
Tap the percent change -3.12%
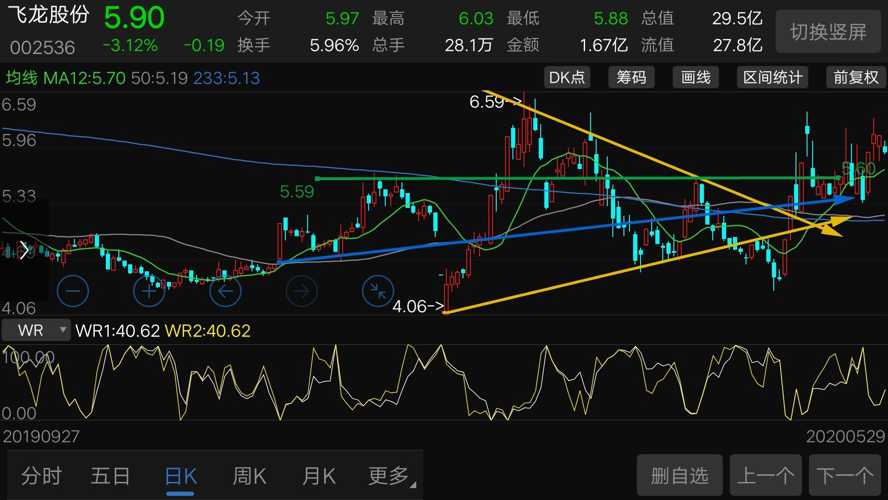pyautogui.click(x=131, y=45)
